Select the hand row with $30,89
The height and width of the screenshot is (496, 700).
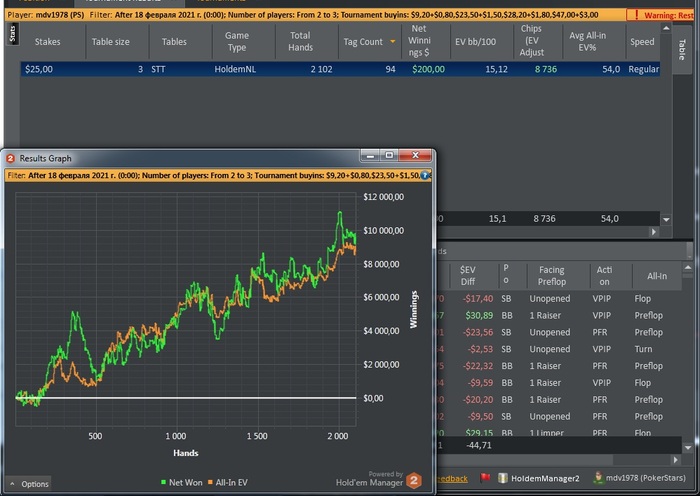click(x=560, y=316)
